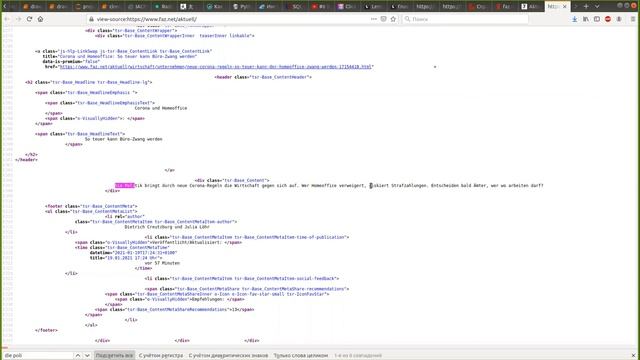
Task: Click the highlighted 'Die Poli' match
Action: (x=124, y=185)
